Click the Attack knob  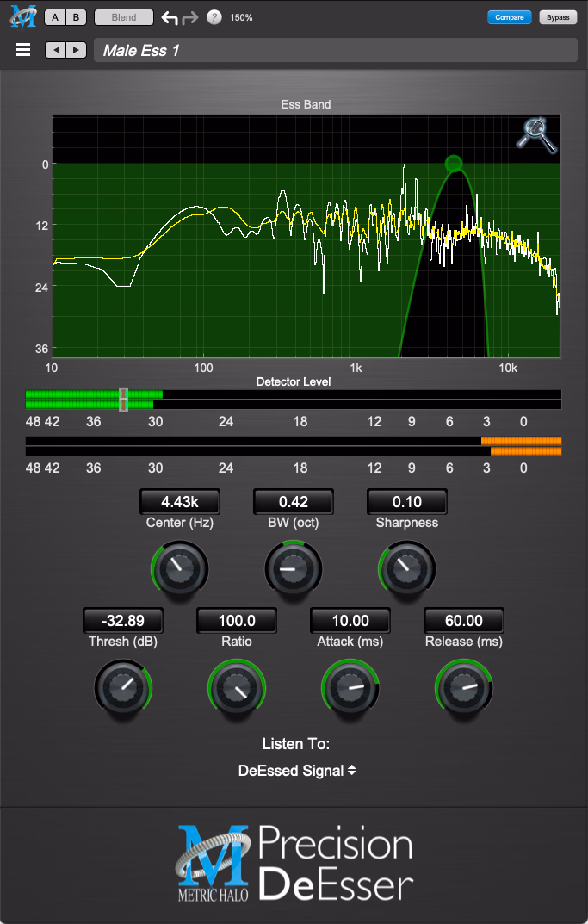pos(350,688)
